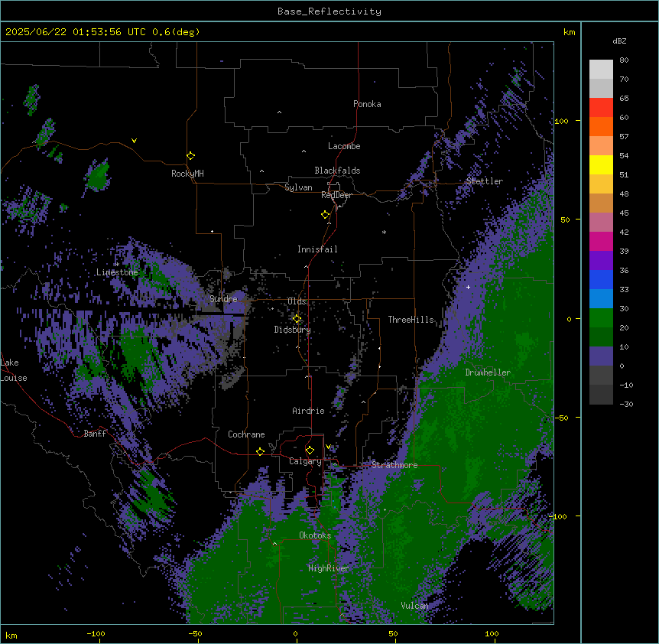Select the Drumheller label
Screen dimensions: 659x644
[x=488, y=372]
